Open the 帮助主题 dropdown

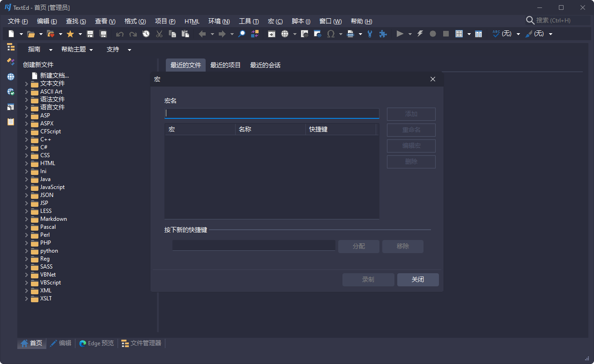tap(77, 50)
